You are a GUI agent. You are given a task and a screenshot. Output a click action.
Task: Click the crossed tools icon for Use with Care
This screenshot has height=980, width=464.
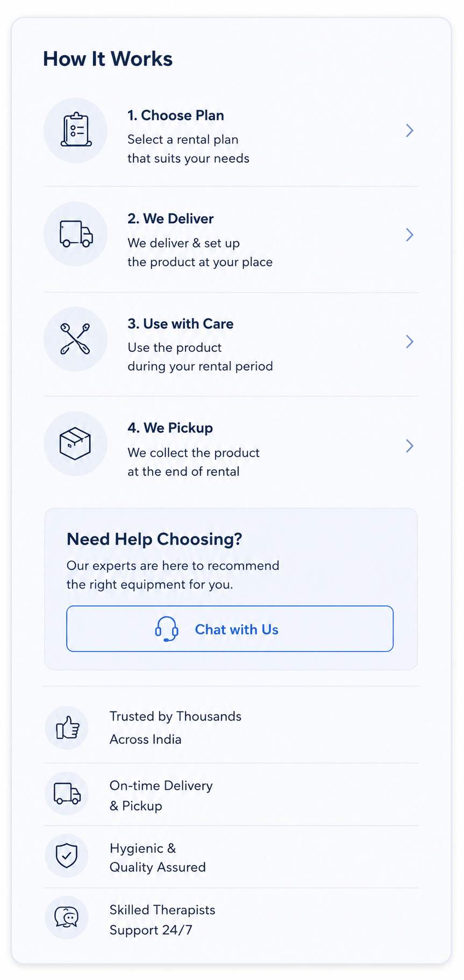click(x=75, y=339)
